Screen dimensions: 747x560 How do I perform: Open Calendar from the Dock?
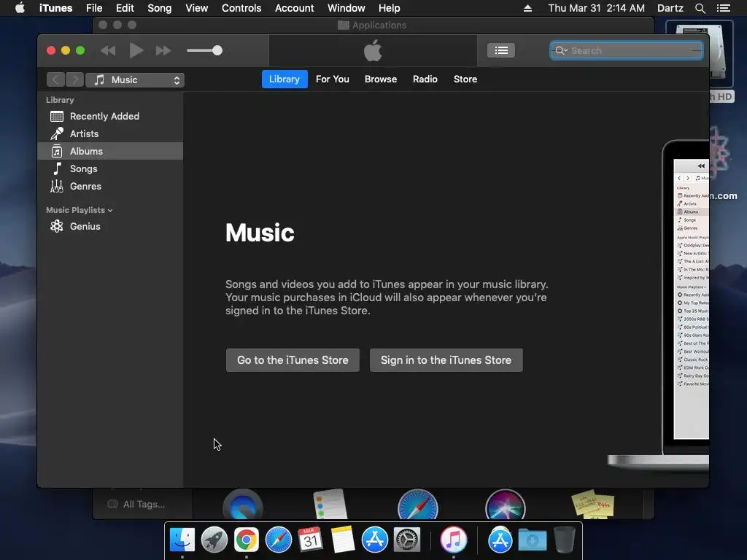[x=311, y=540]
